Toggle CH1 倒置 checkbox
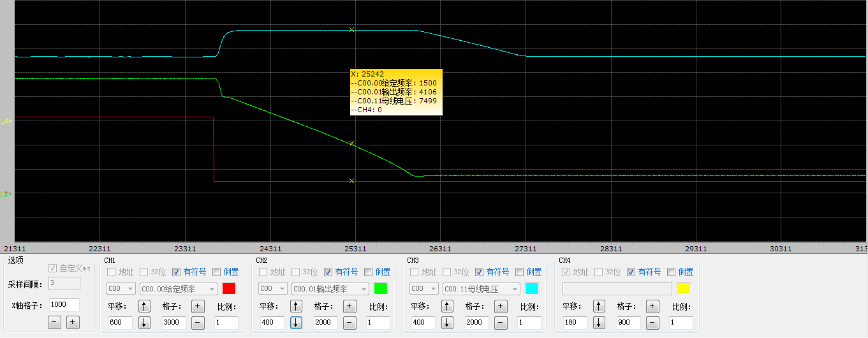This screenshot has height=338, width=868. click(x=216, y=272)
